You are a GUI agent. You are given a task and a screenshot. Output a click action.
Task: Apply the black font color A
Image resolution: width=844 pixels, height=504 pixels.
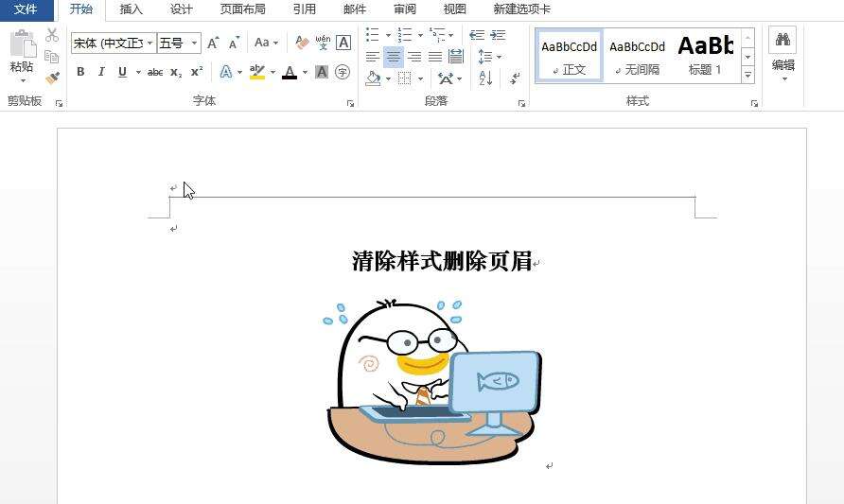click(290, 72)
